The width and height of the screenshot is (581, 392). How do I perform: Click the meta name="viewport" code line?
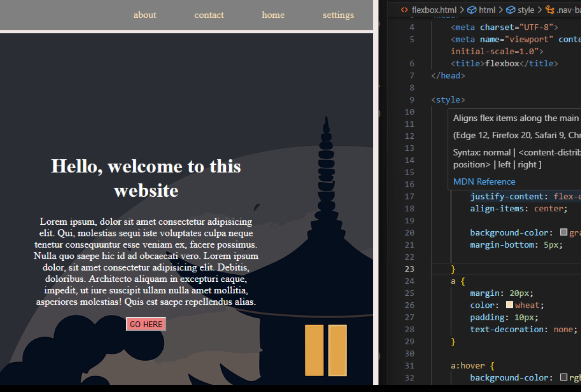516,39
